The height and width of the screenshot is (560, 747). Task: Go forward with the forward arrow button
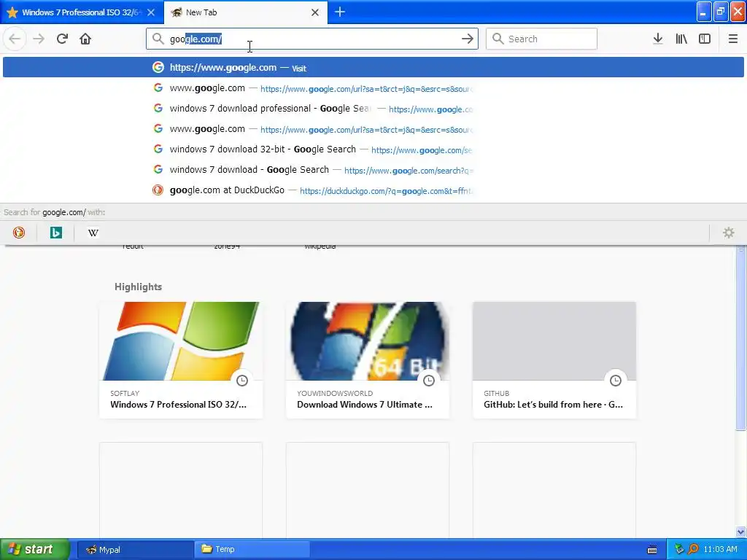pos(39,39)
